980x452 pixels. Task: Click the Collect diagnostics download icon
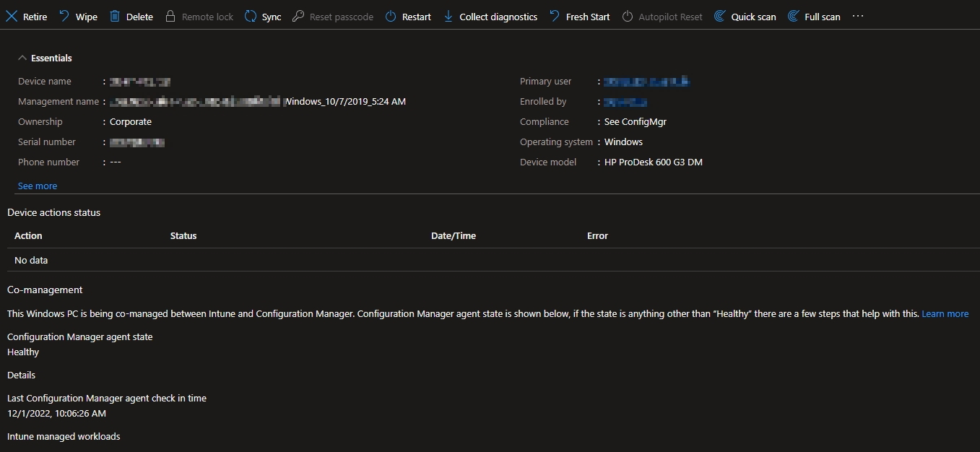coord(448,16)
